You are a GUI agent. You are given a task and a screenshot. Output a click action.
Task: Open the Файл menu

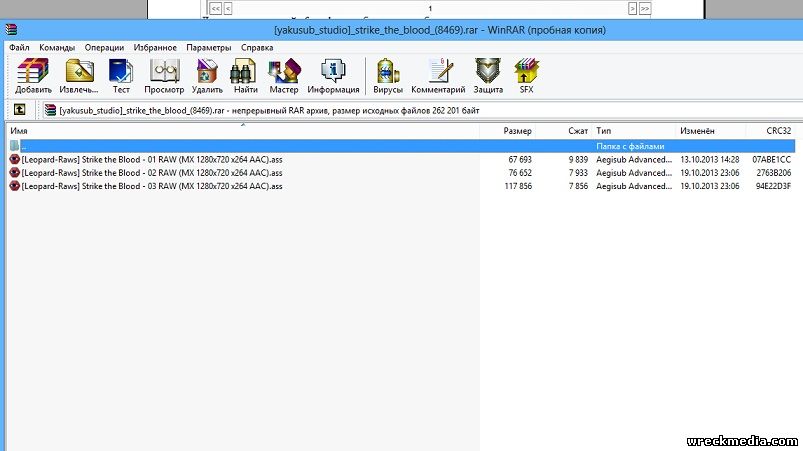(x=19, y=47)
